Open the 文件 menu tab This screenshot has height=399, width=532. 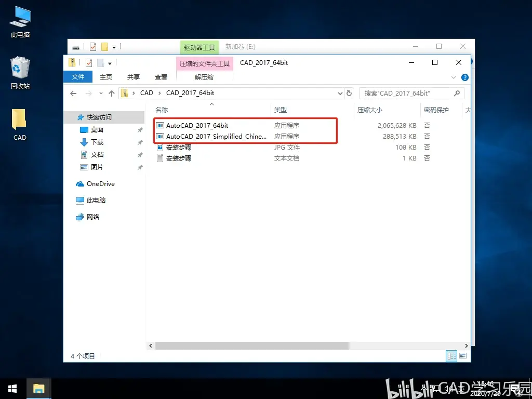click(78, 77)
